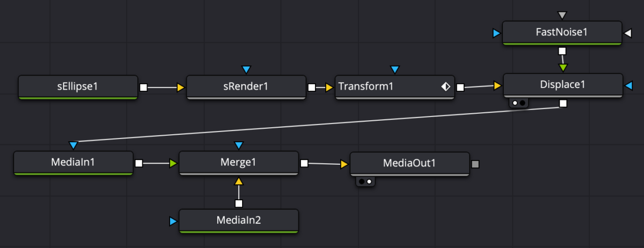Click the gray output square of MediaOut1
The height and width of the screenshot is (248, 644).
point(475,164)
